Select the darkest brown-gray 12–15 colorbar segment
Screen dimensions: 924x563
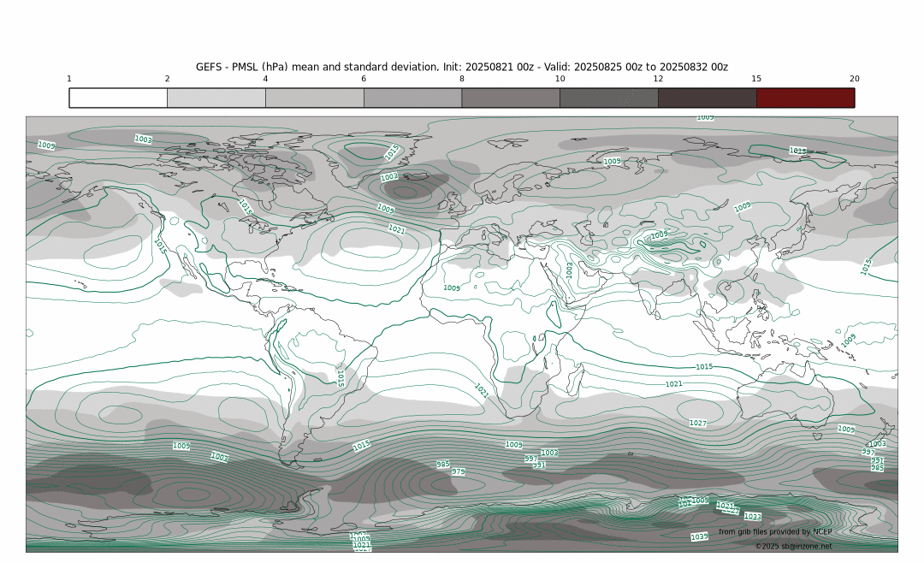707,98
